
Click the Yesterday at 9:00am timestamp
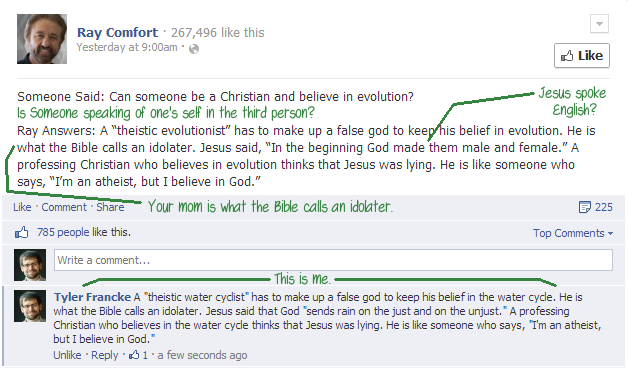(x=127, y=47)
